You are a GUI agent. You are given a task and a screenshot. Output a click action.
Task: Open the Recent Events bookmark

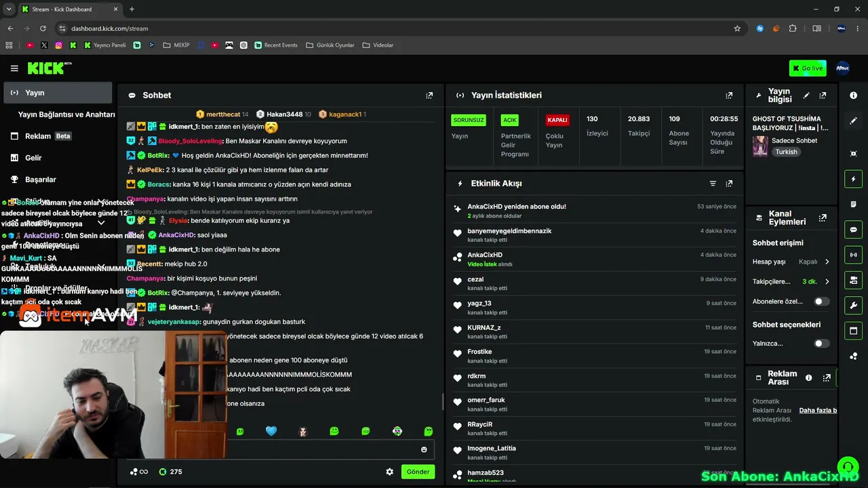click(x=276, y=45)
